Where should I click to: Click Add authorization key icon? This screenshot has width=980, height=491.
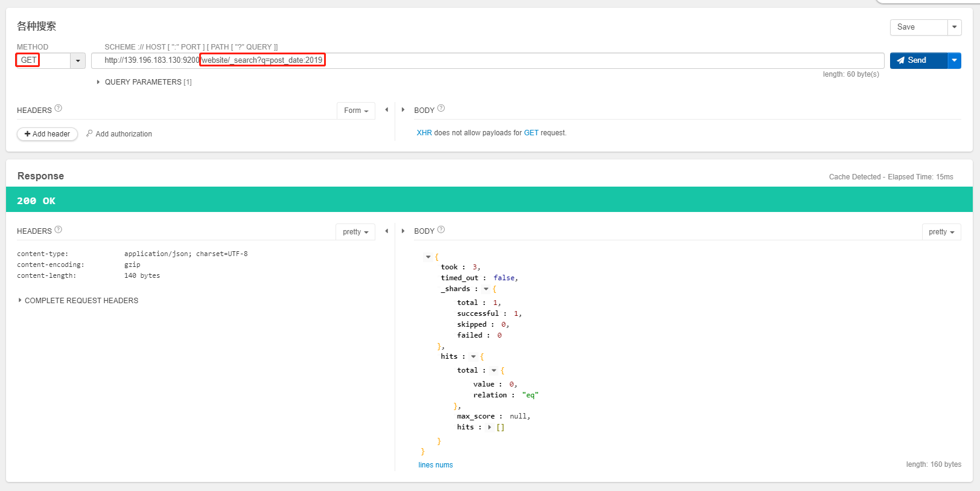tap(89, 133)
